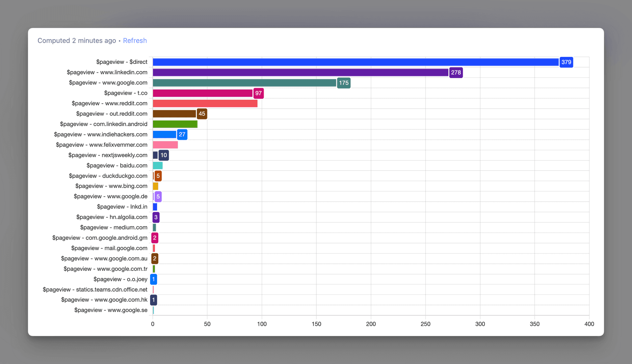Click the turquoise baidu.com bar
Screen dimensions: 632x364
pos(158,166)
